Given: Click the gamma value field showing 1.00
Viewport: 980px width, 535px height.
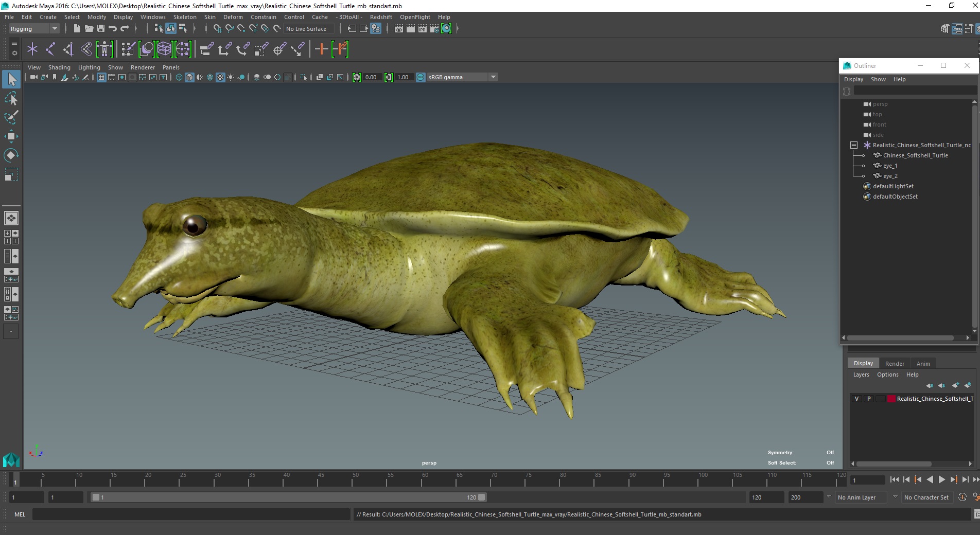Looking at the screenshot, I should (404, 77).
